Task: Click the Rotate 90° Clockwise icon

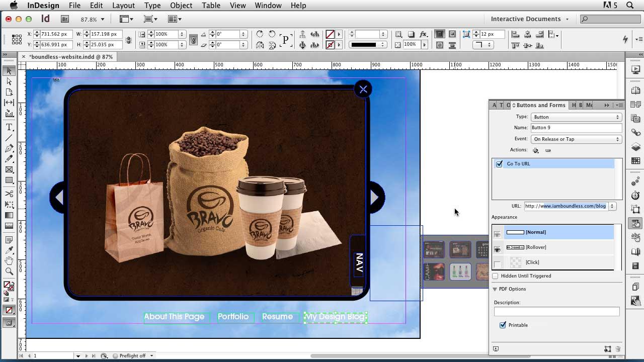Action: tap(260, 34)
